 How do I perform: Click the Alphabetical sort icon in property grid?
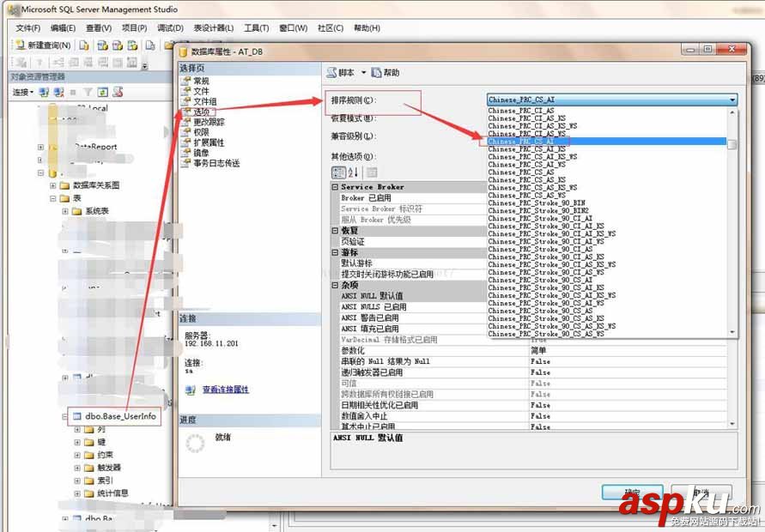click(x=353, y=172)
